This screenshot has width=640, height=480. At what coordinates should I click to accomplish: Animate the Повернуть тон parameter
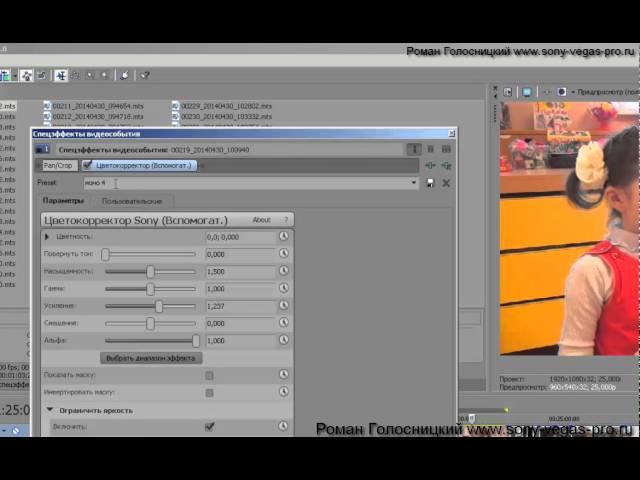[284, 253]
